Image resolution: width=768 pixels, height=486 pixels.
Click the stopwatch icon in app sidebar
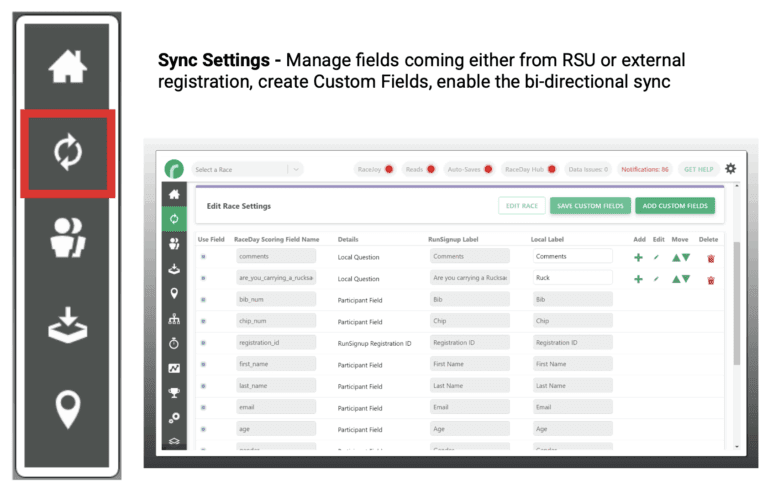(x=173, y=343)
